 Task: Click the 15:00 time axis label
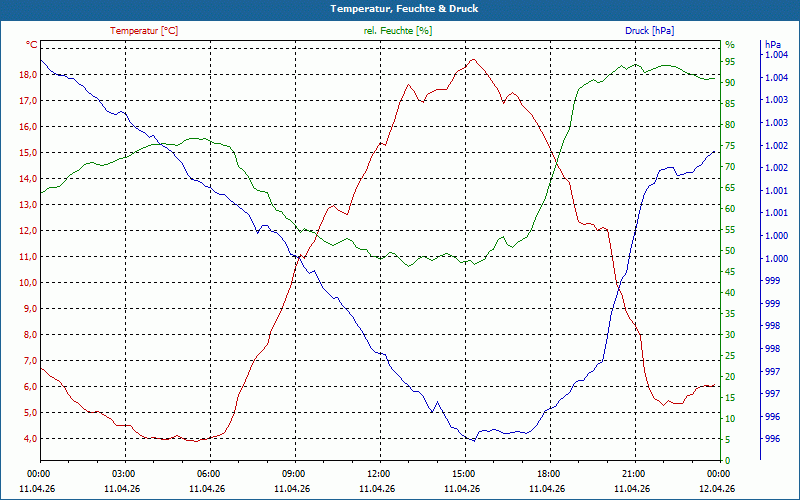[x=463, y=474]
